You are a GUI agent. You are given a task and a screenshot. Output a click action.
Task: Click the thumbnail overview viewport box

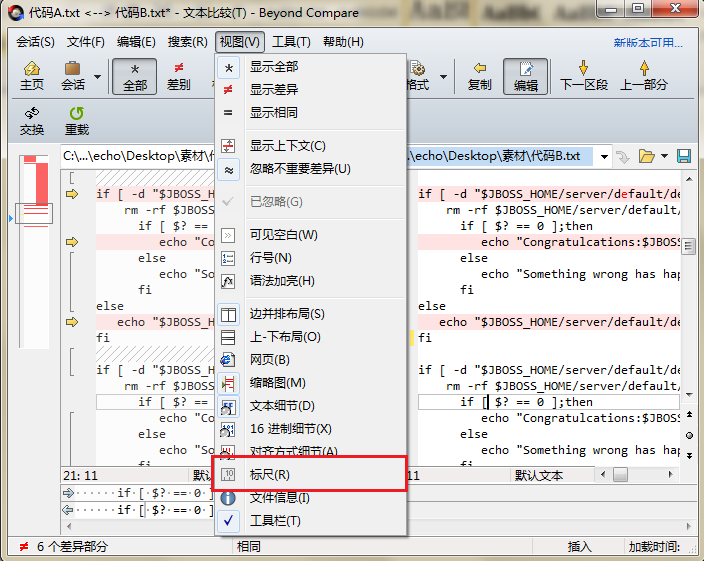tap(34, 213)
